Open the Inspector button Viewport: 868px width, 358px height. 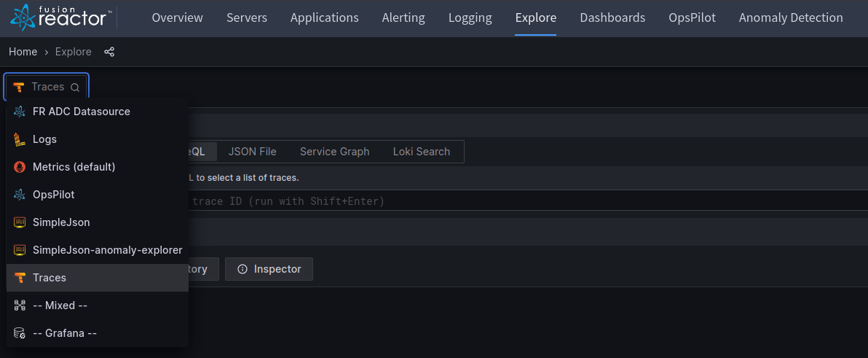pos(269,269)
